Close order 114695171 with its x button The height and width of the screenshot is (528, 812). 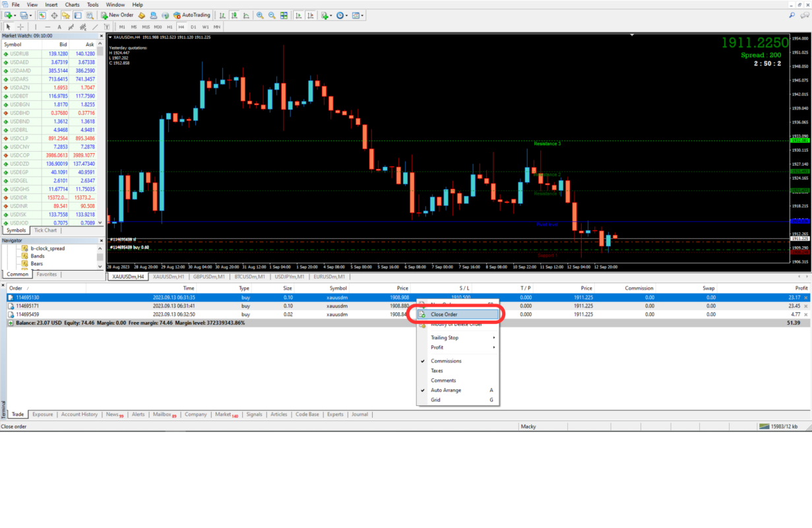pos(806,306)
